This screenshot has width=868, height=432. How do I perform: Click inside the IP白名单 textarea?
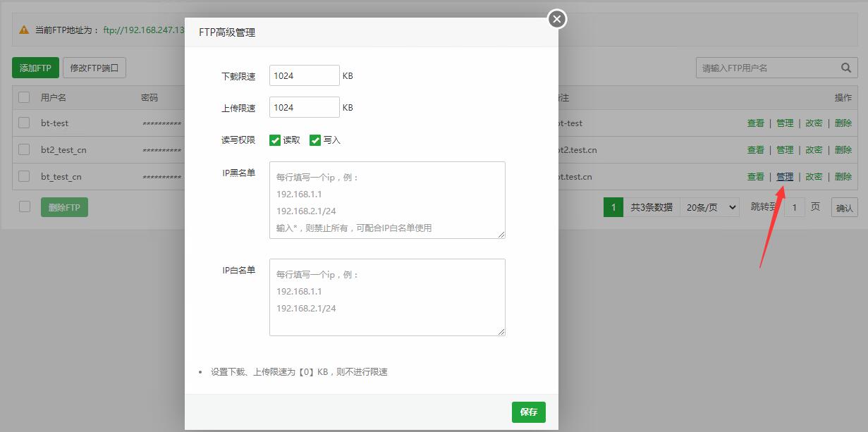tap(387, 297)
